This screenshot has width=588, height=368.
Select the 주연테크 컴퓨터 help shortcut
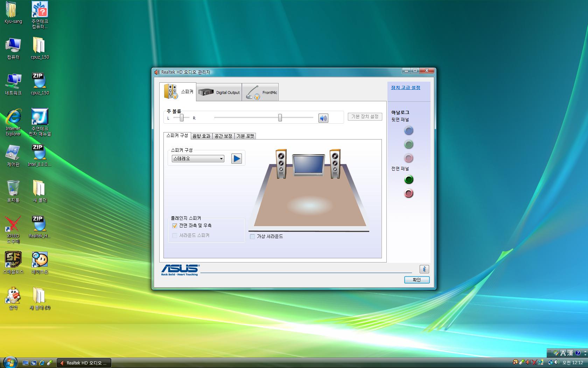tap(40, 15)
